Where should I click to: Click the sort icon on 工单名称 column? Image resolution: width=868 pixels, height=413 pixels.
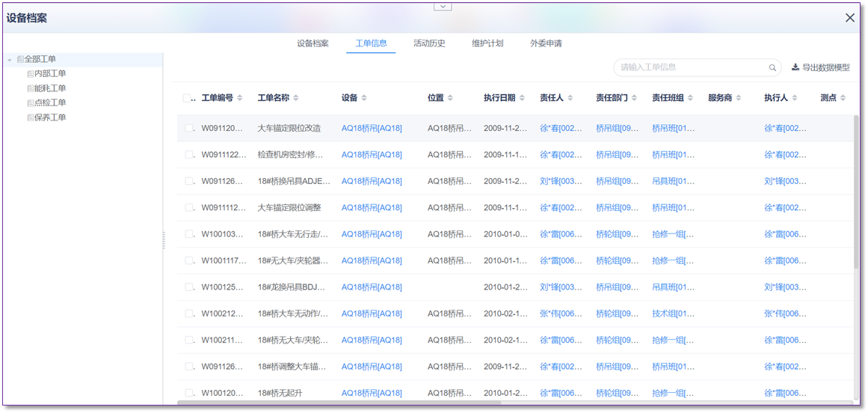point(296,98)
